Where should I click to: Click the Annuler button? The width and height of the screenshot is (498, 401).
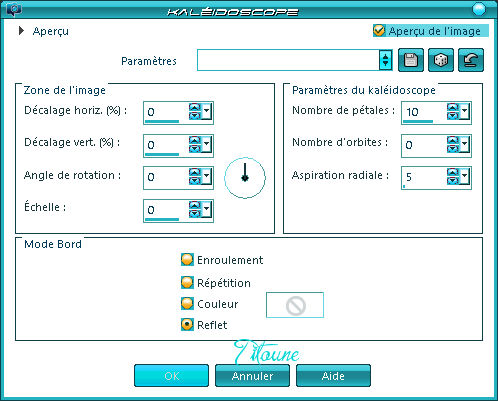[252, 376]
